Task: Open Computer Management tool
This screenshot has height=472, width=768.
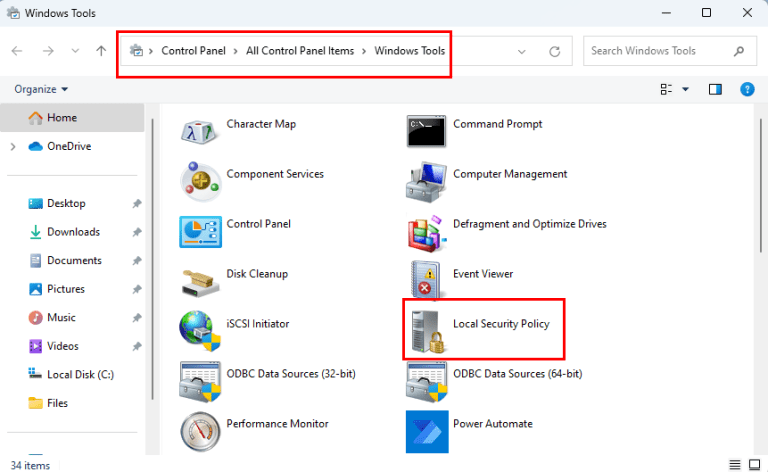Action: click(x=426, y=181)
